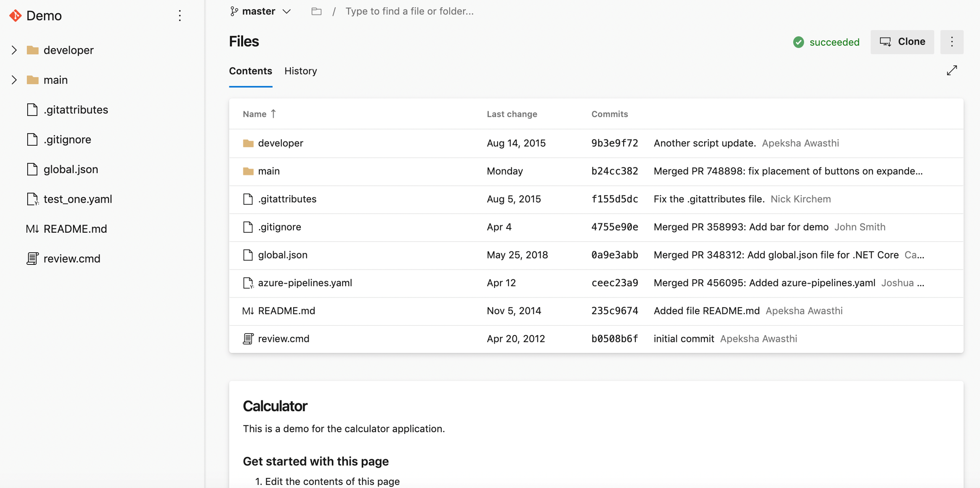Click the azure-pipelines.yaml file link
This screenshot has height=488, width=980.
click(305, 283)
